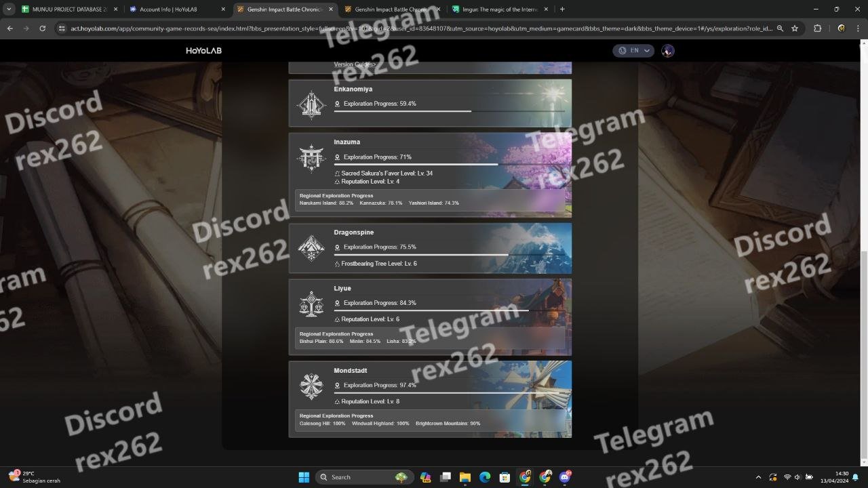This screenshot has height=488, width=868.
Task: Bookmark this page with the star icon
Action: tap(795, 28)
